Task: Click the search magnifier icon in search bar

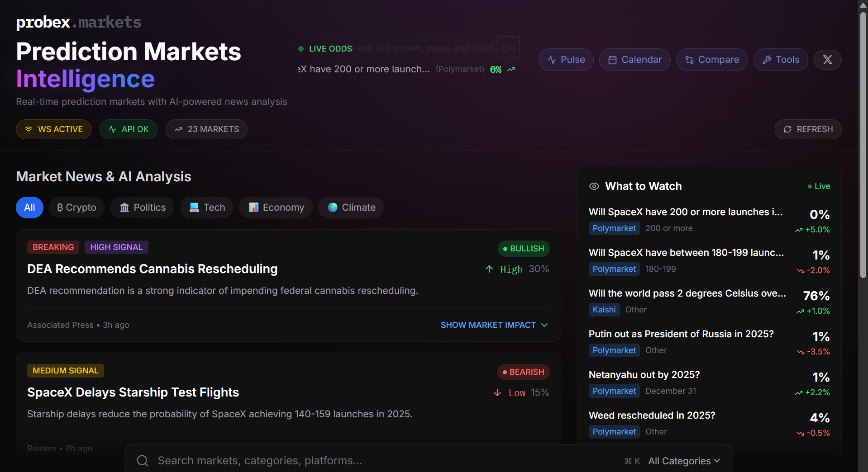Action: [142, 460]
